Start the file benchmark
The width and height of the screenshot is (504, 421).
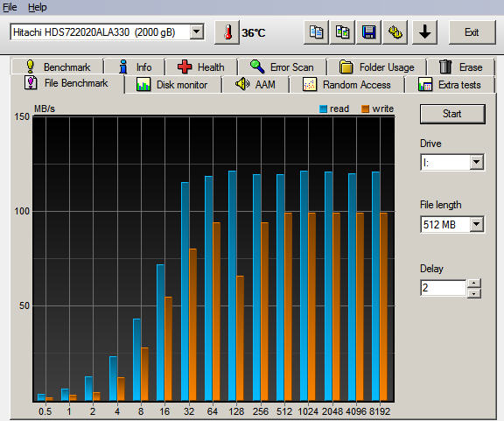click(x=452, y=114)
